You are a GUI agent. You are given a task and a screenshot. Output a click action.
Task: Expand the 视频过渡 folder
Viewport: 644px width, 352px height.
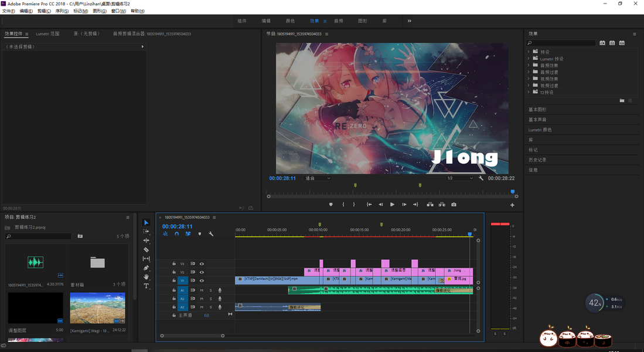click(529, 85)
